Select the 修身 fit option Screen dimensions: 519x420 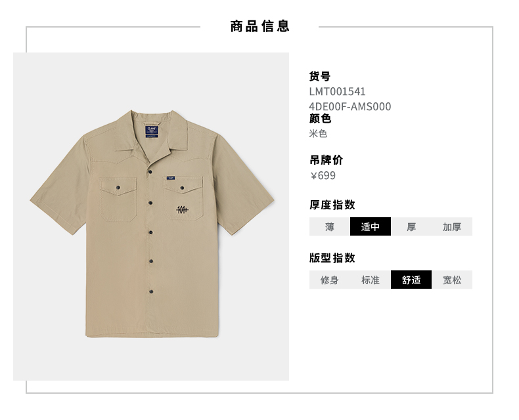(x=329, y=280)
